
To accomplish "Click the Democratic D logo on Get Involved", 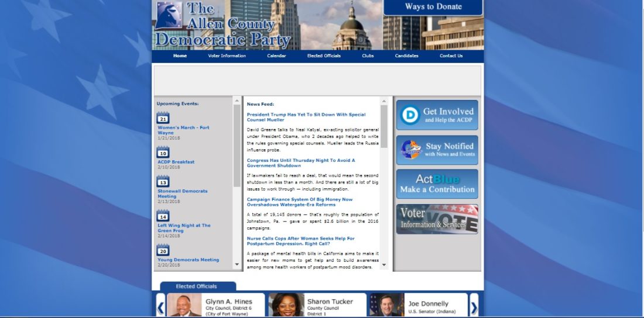I will pos(410,115).
